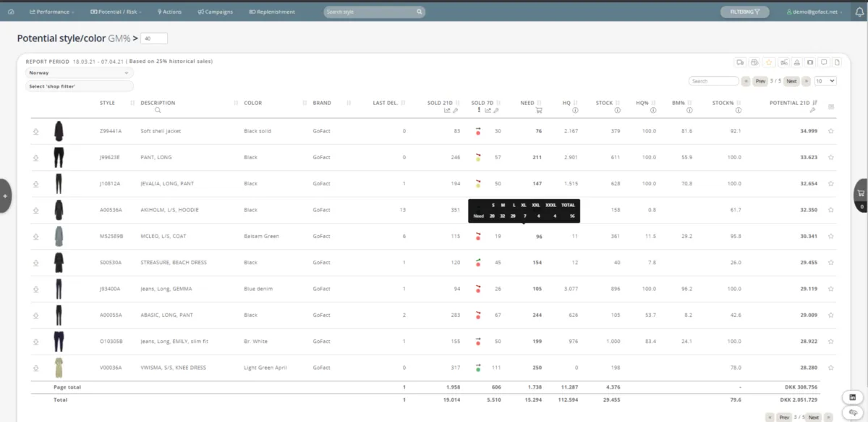Favorite the Soft shell jacket row star
This screenshot has height=422, width=868.
(x=830, y=131)
